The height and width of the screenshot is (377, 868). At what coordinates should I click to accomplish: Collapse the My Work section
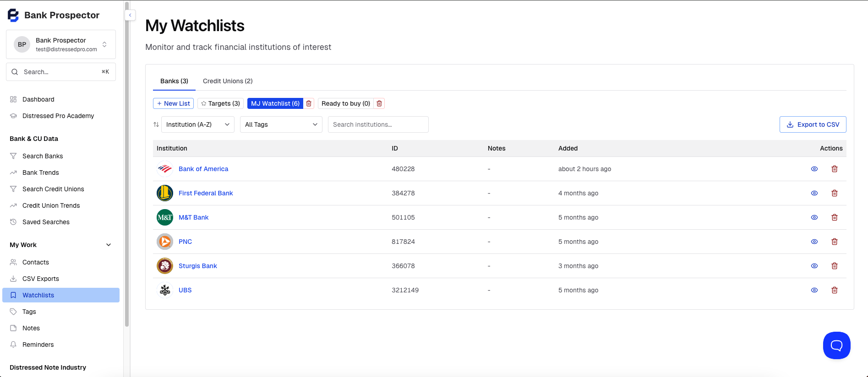(x=109, y=245)
